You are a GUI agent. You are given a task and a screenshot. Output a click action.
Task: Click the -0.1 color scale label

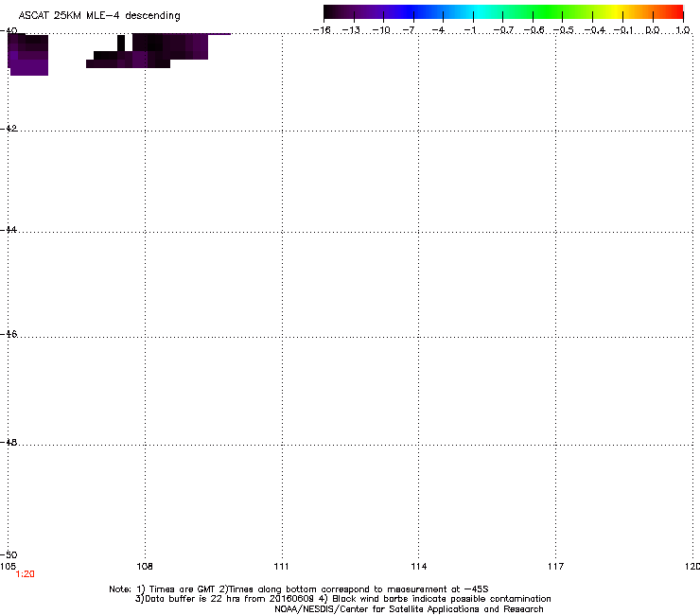point(622,30)
